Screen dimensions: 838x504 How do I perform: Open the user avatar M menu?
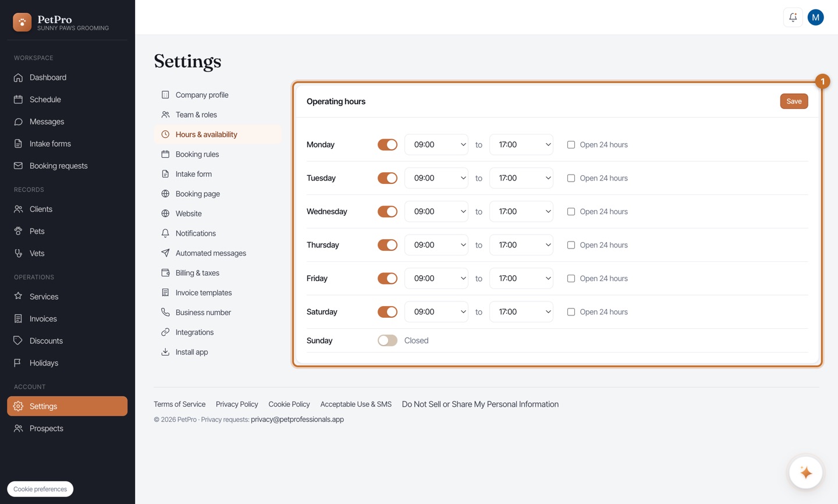[815, 17]
